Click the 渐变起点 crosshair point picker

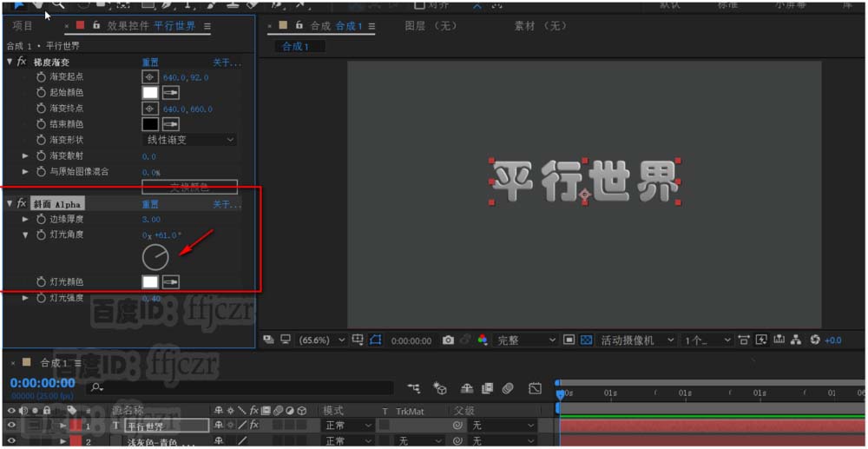150,77
